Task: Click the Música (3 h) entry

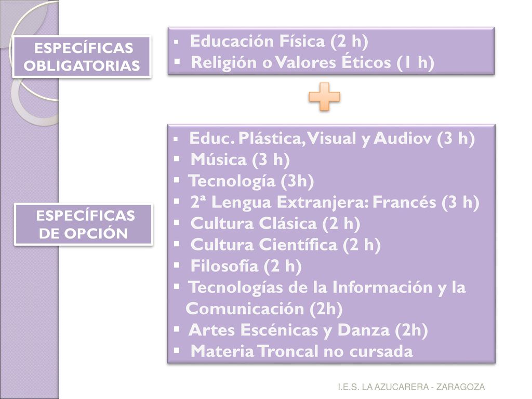Action: click(x=240, y=160)
